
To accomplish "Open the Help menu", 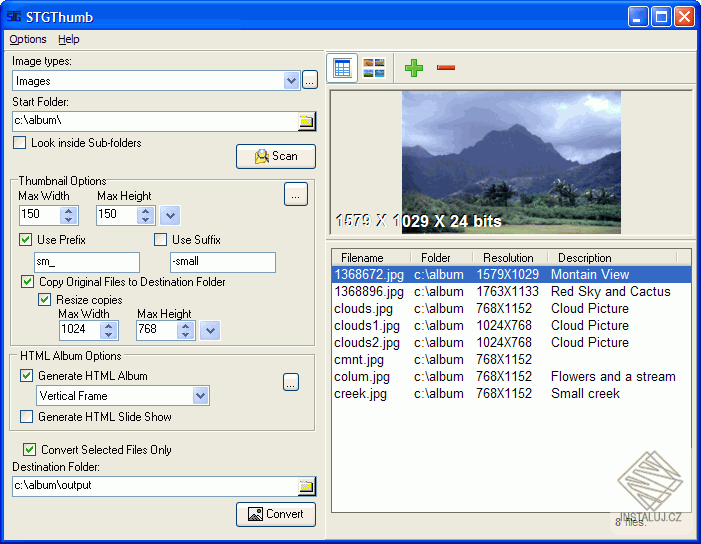I will [x=69, y=39].
